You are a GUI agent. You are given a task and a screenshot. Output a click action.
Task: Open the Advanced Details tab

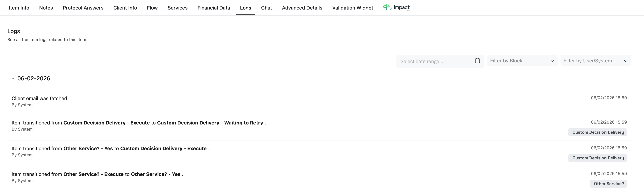(302, 8)
